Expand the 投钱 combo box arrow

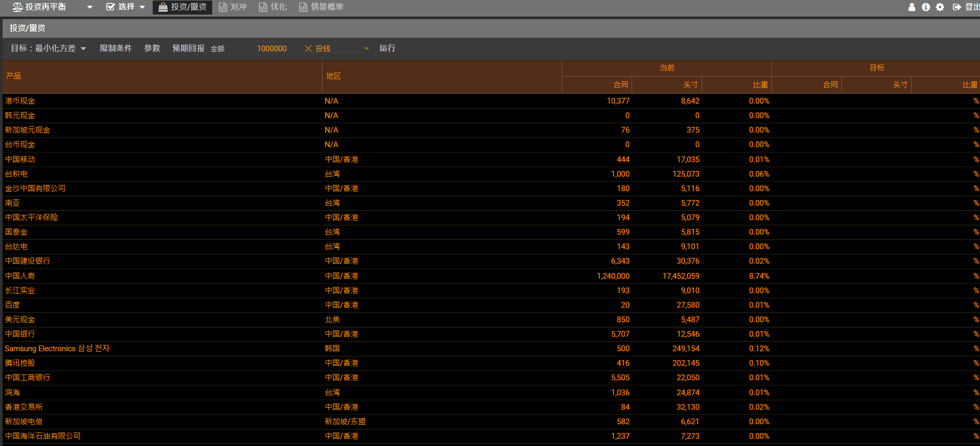click(x=367, y=49)
